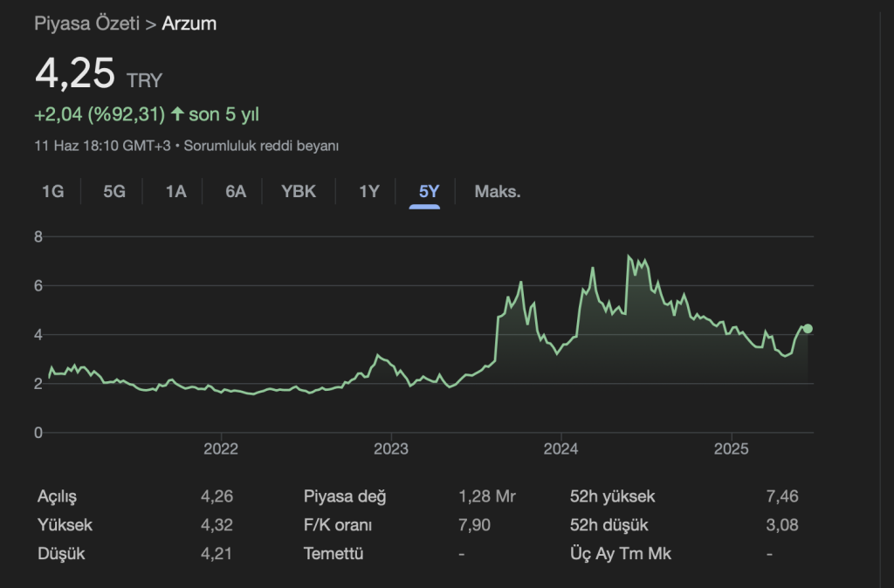Click the green upward arrow icon
This screenshot has height=588, width=894.
tap(178, 114)
